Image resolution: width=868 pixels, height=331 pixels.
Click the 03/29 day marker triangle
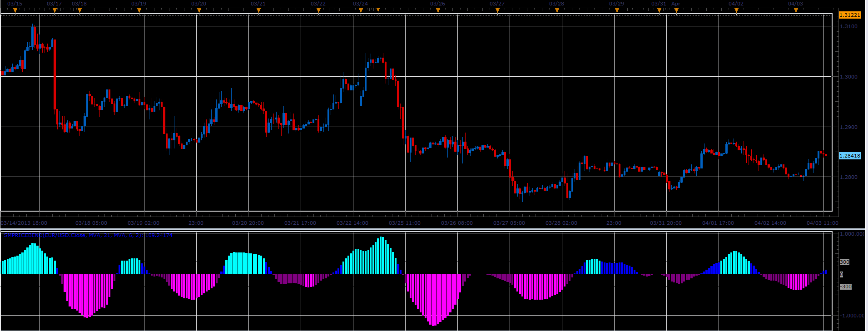coord(617,10)
